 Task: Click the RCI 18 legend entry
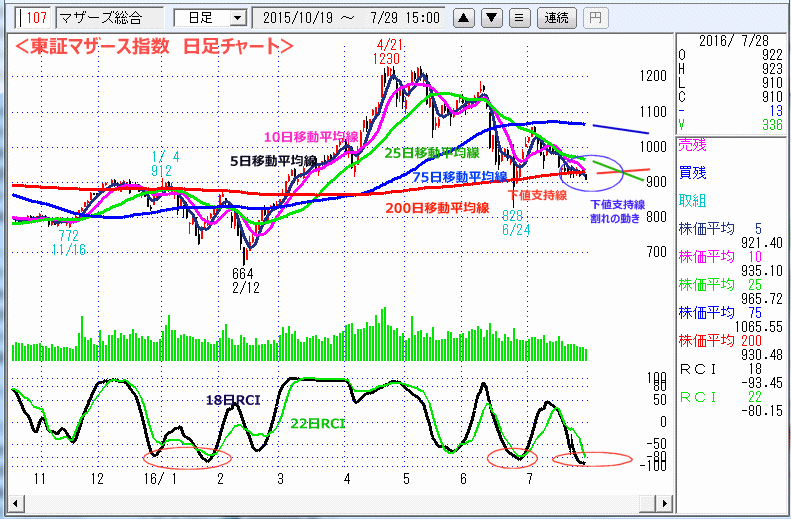(x=720, y=369)
